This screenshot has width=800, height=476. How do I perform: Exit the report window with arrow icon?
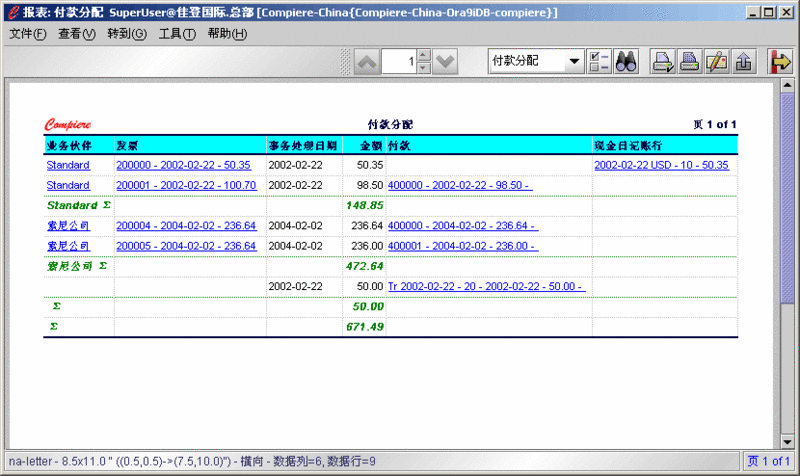pyautogui.click(x=780, y=62)
